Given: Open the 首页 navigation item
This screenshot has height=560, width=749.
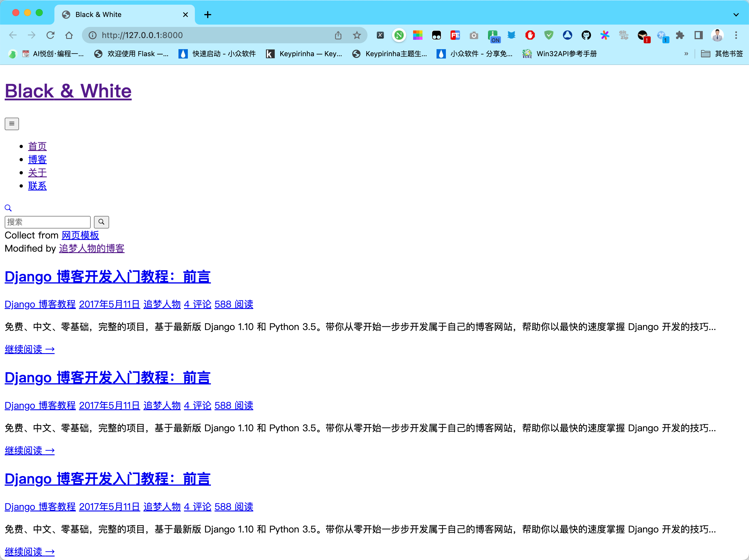Looking at the screenshot, I should point(37,146).
